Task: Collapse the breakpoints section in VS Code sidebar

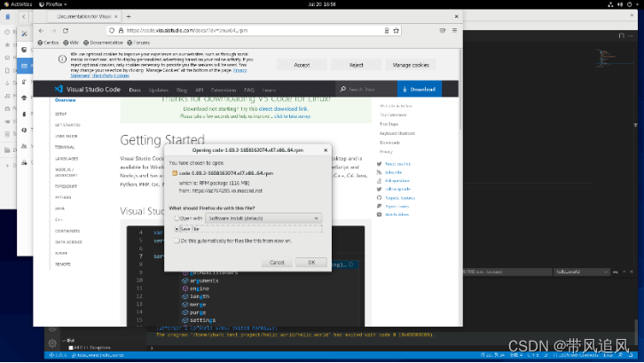Action: click(64, 341)
